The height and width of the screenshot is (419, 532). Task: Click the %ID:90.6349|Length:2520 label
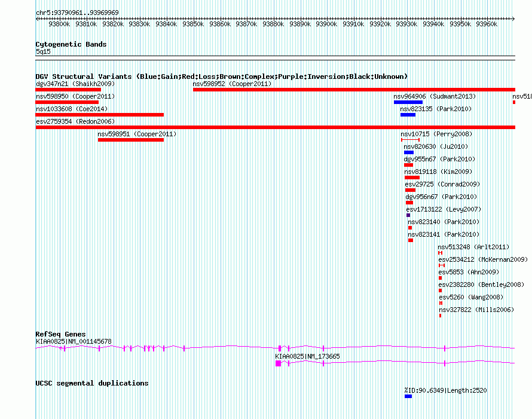[445, 390]
